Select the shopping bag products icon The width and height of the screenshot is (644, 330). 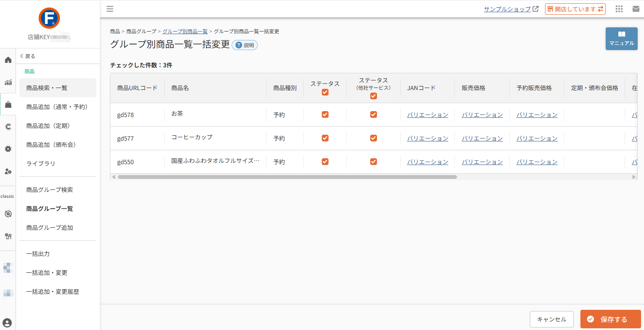8,104
